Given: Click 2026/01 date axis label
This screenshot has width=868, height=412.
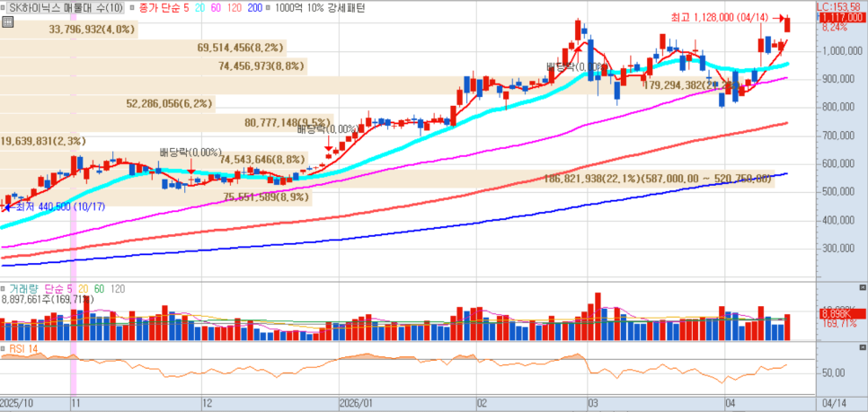Looking at the screenshot, I should point(357,403).
